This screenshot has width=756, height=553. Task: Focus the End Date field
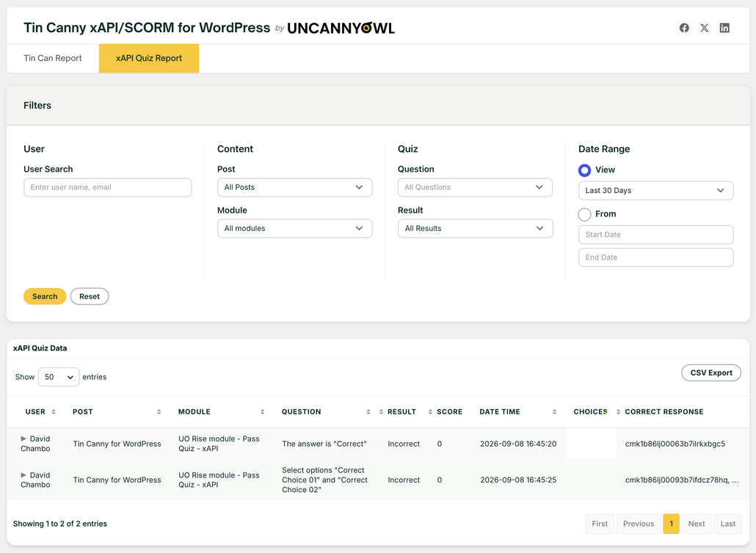[655, 257]
